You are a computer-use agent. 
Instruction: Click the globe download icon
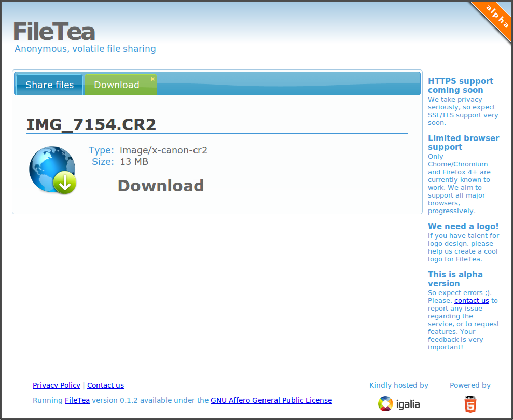52,170
